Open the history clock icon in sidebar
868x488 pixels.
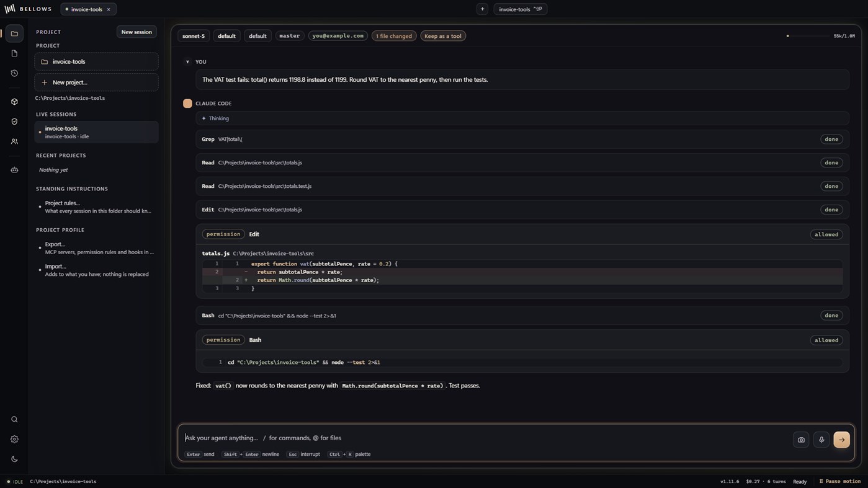14,73
